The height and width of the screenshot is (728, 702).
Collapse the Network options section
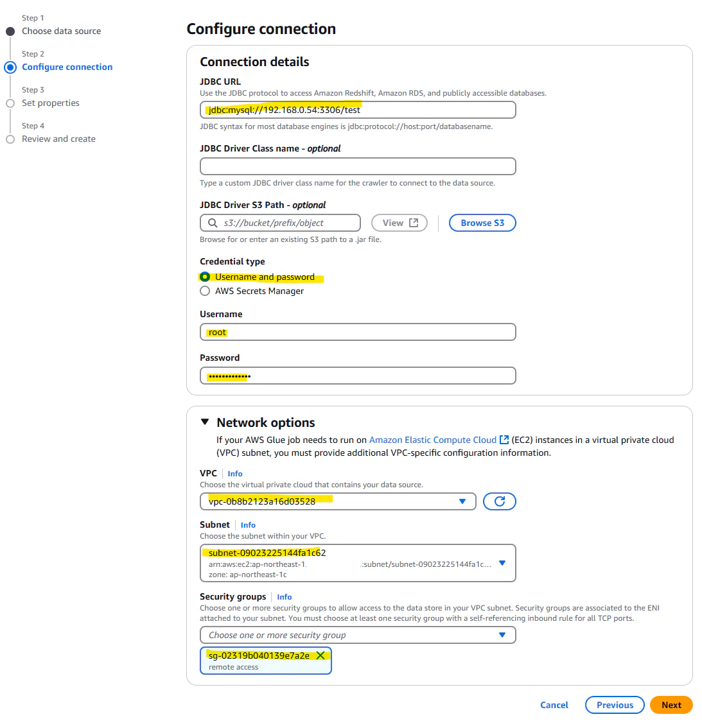click(x=205, y=422)
